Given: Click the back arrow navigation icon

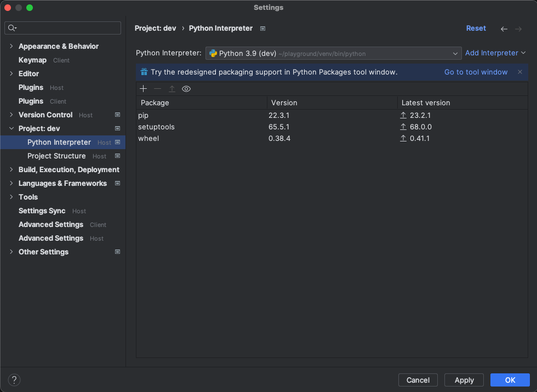Looking at the screenshot, I should pyautogui.click(x=504, y=29).
